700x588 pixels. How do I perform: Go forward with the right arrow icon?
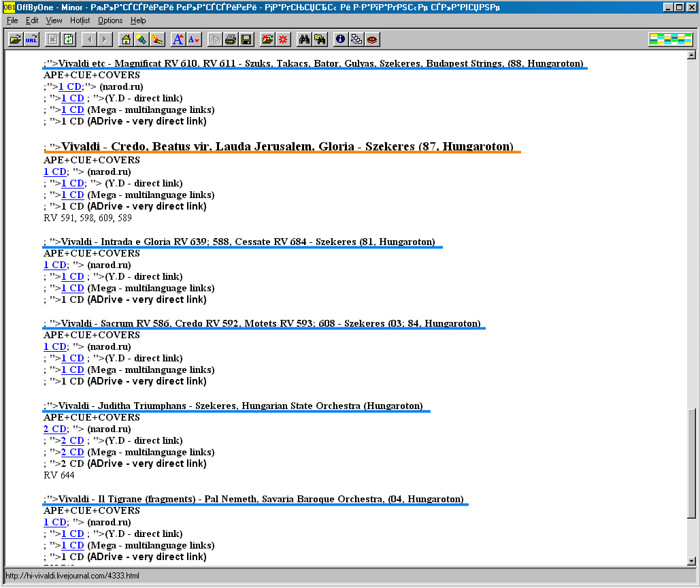105,39
